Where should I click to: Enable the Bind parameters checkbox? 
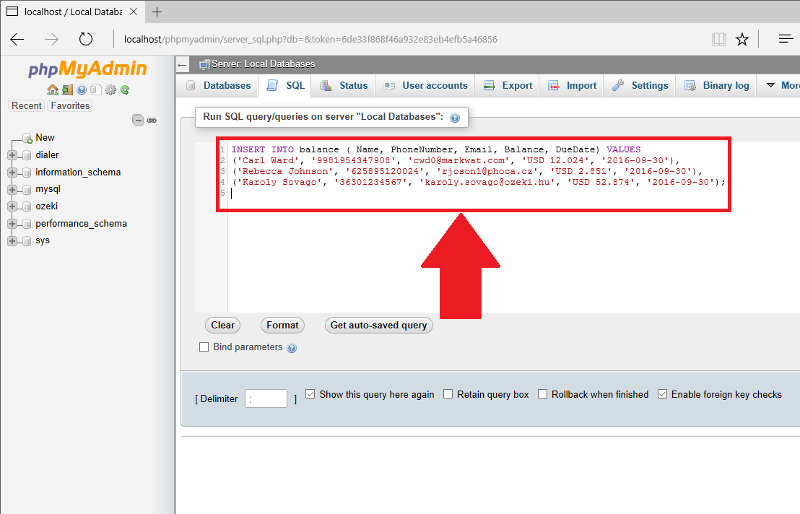(x=205, y=347)
